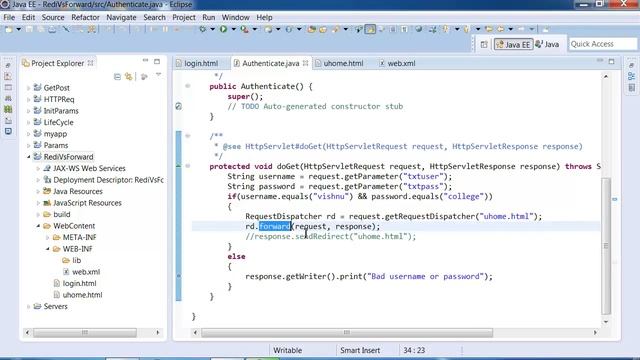Open the File menu
640x360 pixels.
9,18
